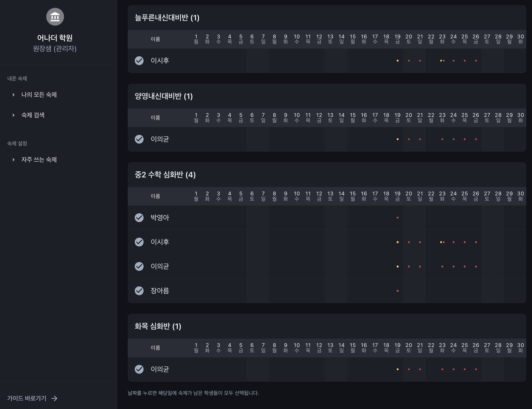
Task: Click the 늘푸른내신대비반 (1) class title
Action: (167, 18)
